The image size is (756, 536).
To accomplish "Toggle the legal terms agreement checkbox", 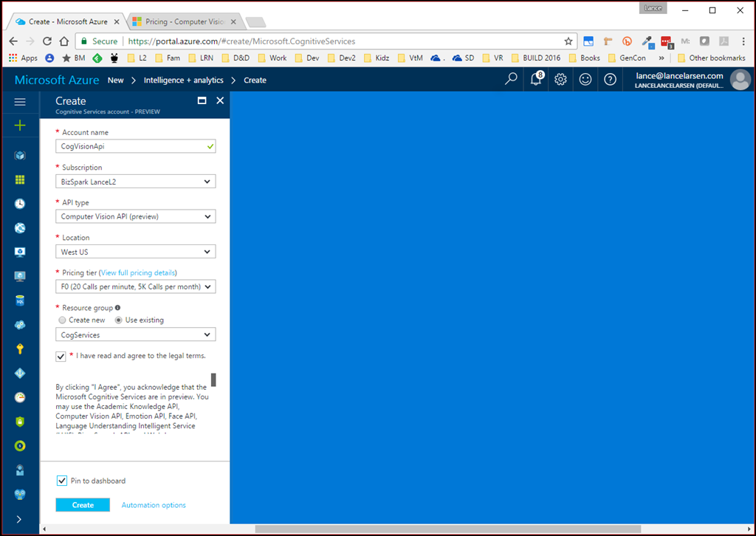I will [x=61, y=357].
